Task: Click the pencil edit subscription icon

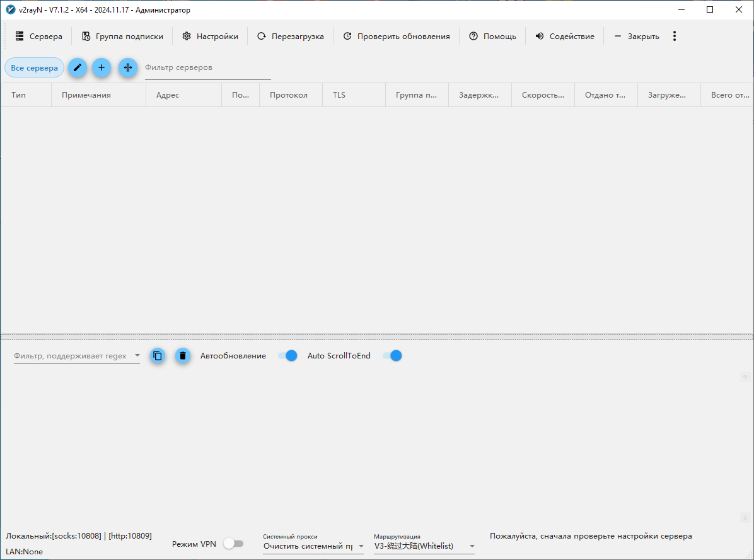Action: (x=78, y=67)
